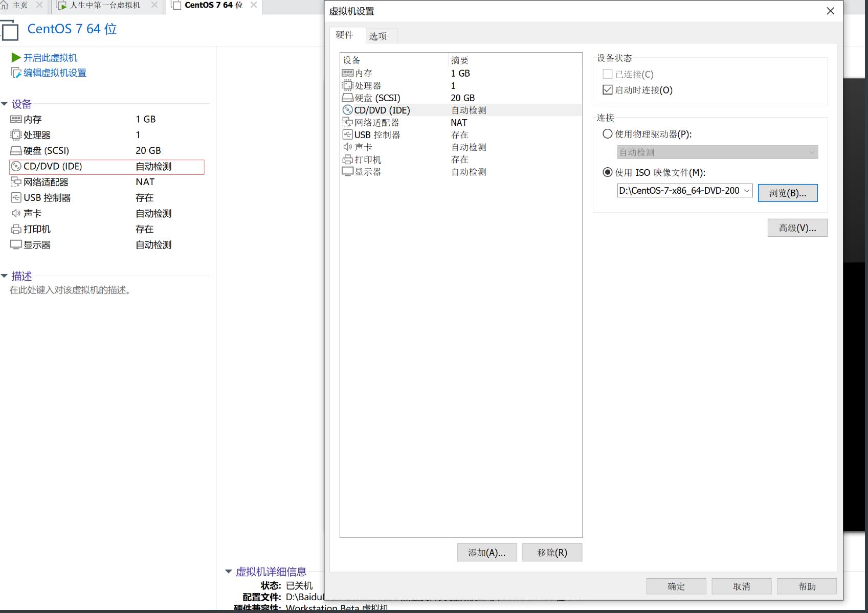
Task: Click the CD/DVD icon in the main window panel
Action: tap(16, 166)
